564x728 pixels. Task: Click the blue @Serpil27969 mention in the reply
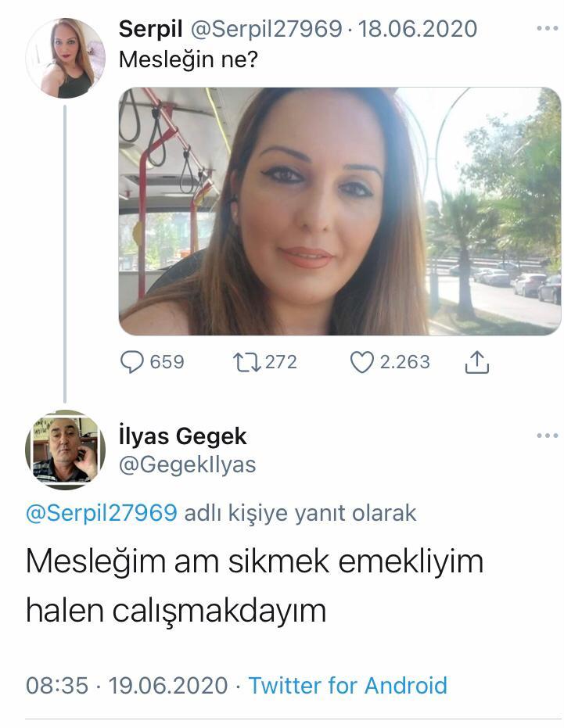point(101,513)
